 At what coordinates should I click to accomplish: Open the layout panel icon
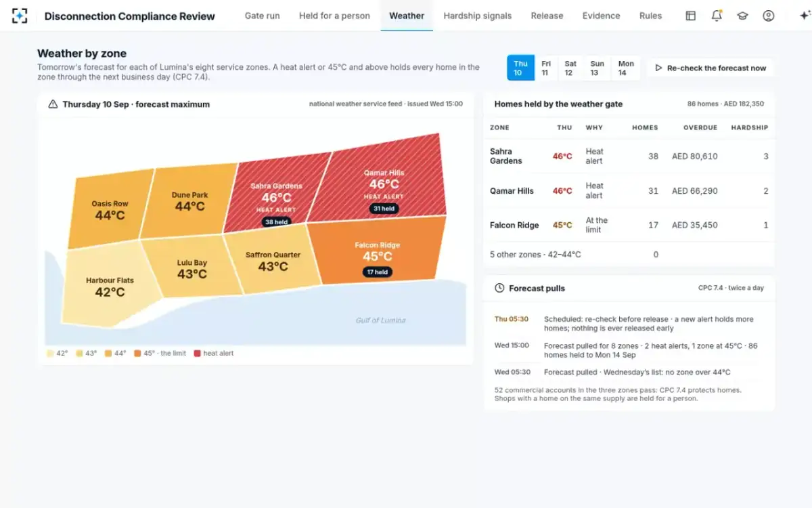(691, 16)
